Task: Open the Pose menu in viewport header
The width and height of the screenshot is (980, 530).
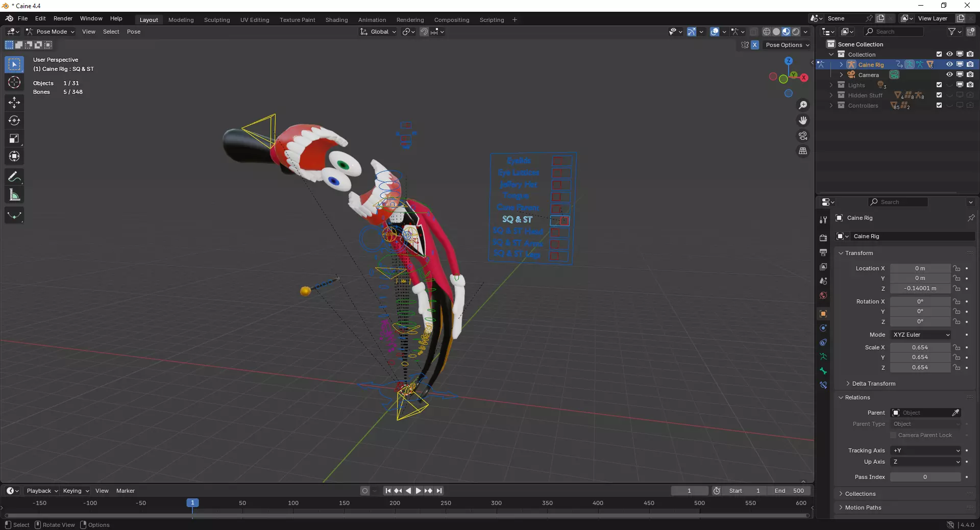Action: click(x=134, y=32)
